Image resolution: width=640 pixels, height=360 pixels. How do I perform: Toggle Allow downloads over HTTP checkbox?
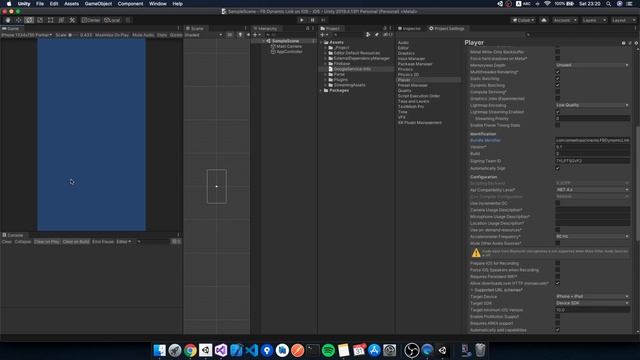pos(558,283)
